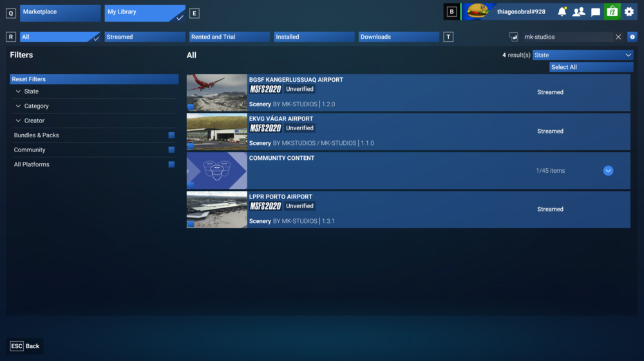Clear the mk-studios search text
Viewport: 644px width, 361px height.
click(x=618, y=37)
